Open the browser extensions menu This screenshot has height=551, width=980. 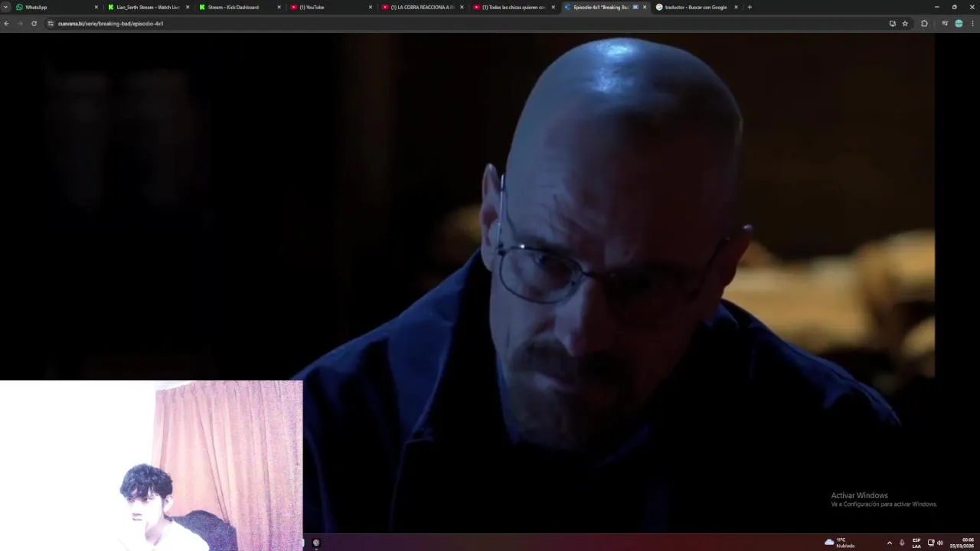click(924, 24)
